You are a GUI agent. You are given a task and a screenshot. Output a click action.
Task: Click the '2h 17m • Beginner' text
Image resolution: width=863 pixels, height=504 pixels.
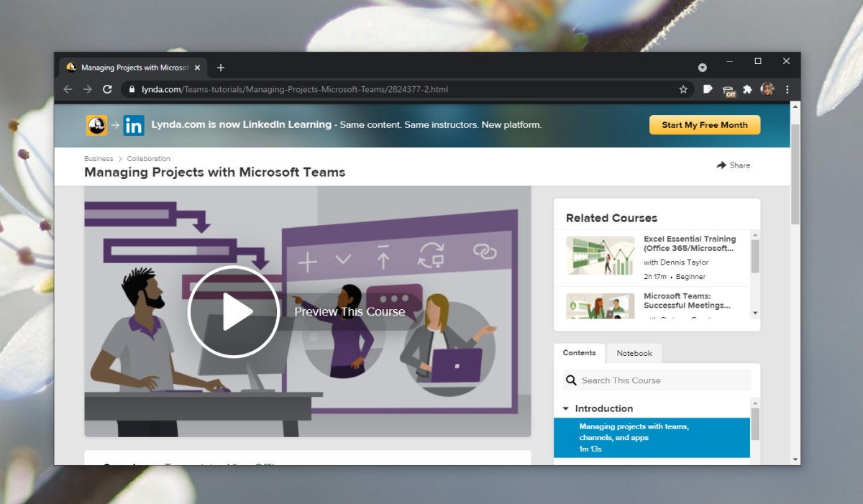(675, 277)
